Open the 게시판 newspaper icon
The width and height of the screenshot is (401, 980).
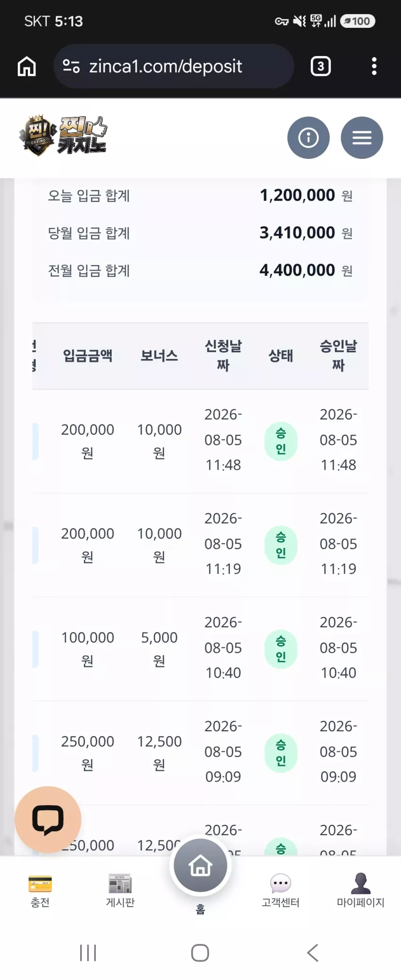[120, 884]
